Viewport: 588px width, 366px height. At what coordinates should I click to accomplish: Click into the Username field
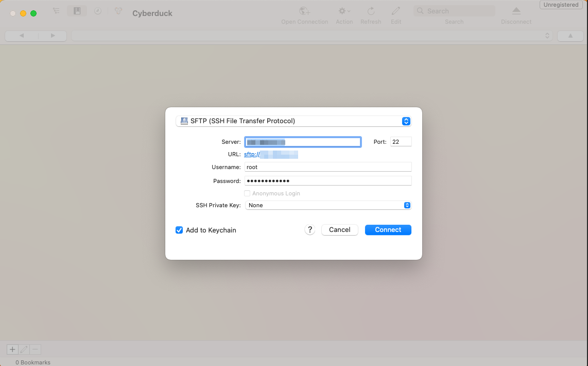328,167
